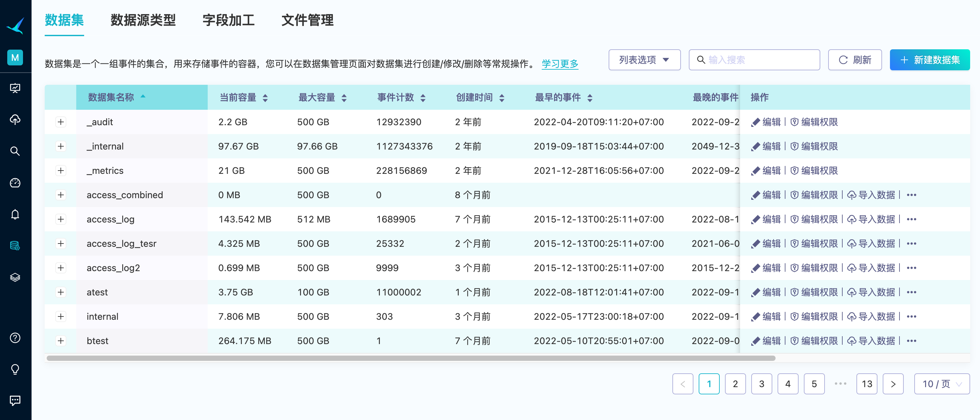Open the layers stack icon in sidebar
This screenshot has height=420, width=980.
[x=15, y=277]
